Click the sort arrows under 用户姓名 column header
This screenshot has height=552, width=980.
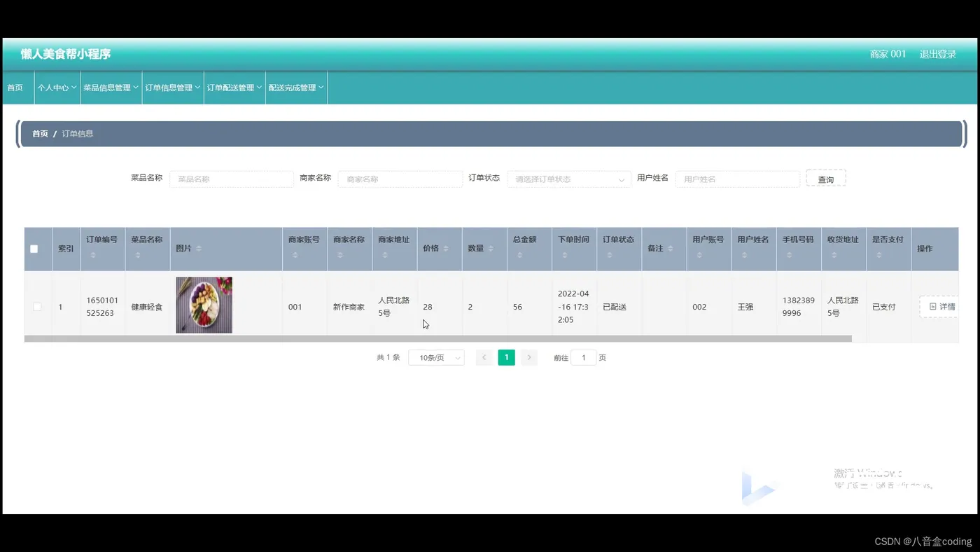pyautogui.click(x=743, y=255)
